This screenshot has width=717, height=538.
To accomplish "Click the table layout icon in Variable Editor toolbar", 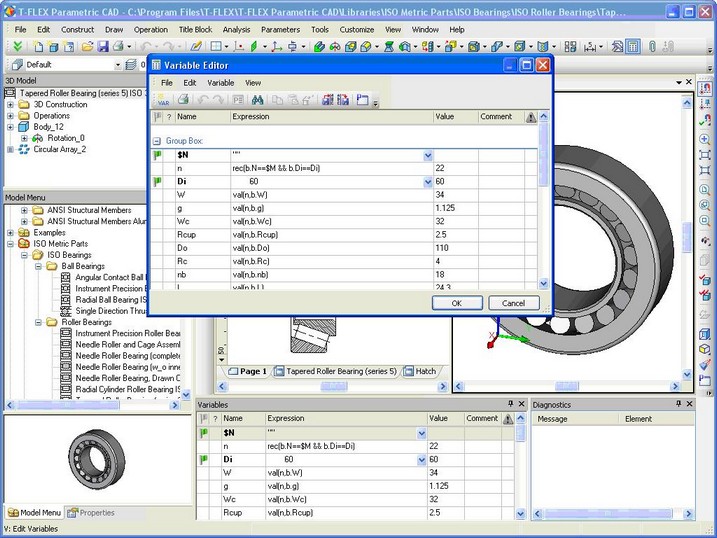I will (363, 99).
